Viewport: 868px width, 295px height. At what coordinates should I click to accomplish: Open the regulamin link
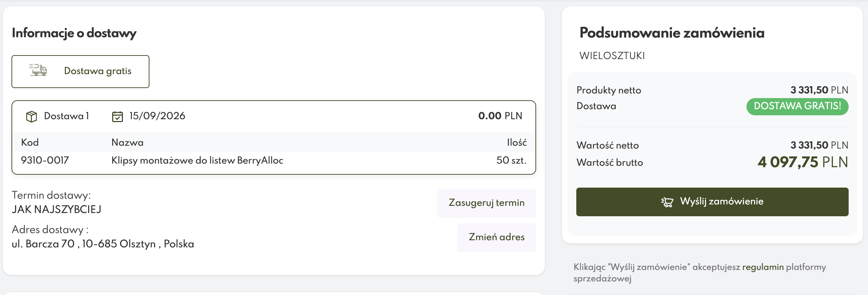click(763, 267)
